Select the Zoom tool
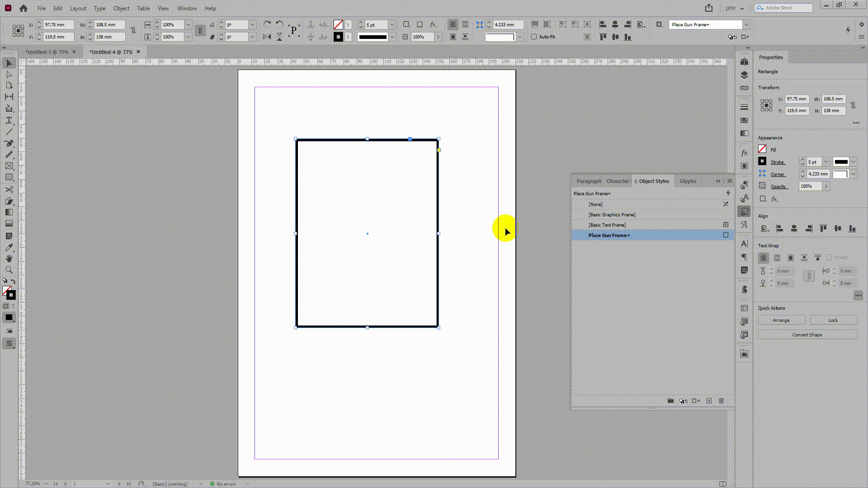Screen dimensions: 868x488 (9, 270)
